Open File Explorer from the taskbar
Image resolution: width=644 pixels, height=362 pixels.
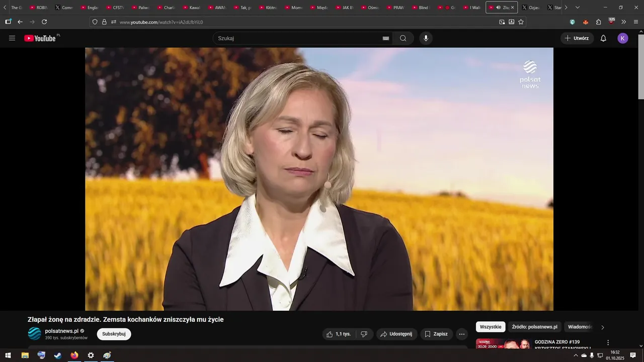25,355
